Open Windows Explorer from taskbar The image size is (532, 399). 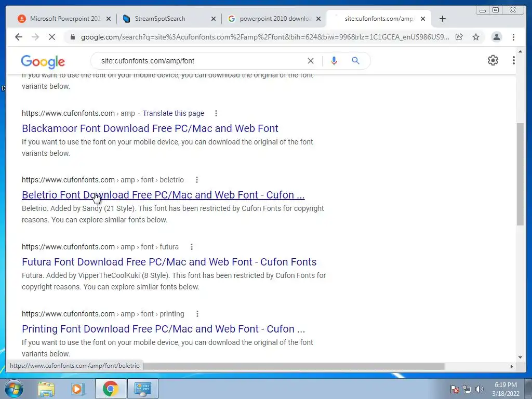(46, 389)
